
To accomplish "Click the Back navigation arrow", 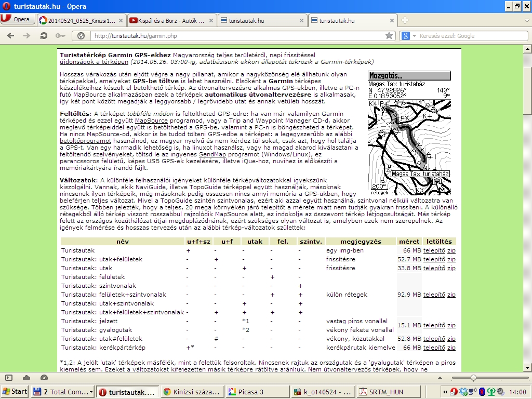I will pyautogui.click(x=11, y=36).
